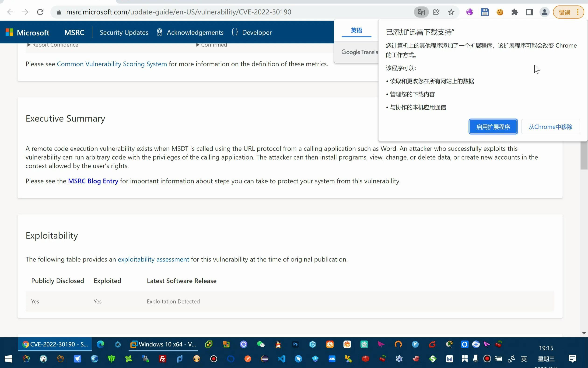Open Microsoft Edge from the taskbar

point(100,344)
